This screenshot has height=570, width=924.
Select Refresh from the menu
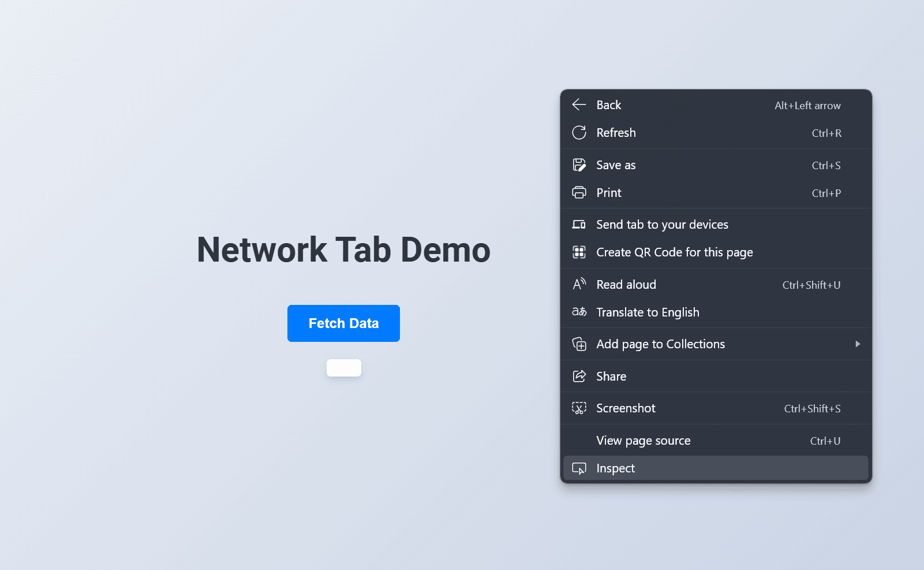[x=616, y=132]
